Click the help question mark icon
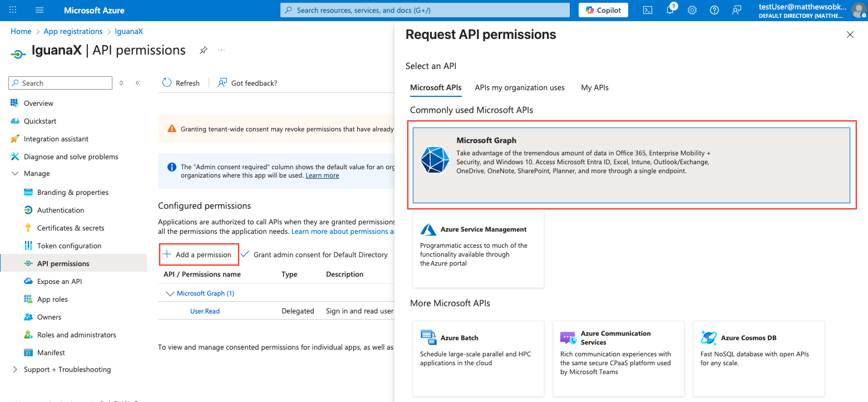The image size is (868, 402). (x=714, y=10)
